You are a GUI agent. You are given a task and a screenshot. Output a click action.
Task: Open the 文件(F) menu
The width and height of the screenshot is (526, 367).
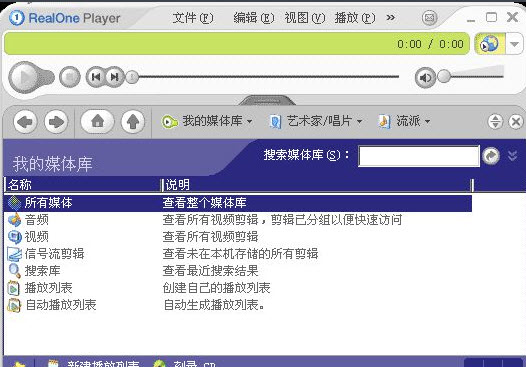tap(193, 18)
